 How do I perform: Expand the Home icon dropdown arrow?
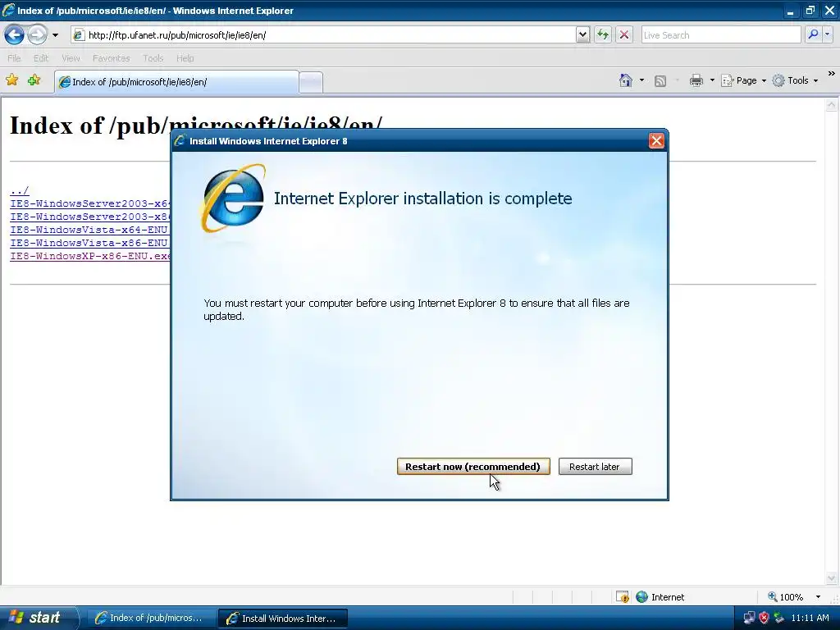click(x=641, y=80)
